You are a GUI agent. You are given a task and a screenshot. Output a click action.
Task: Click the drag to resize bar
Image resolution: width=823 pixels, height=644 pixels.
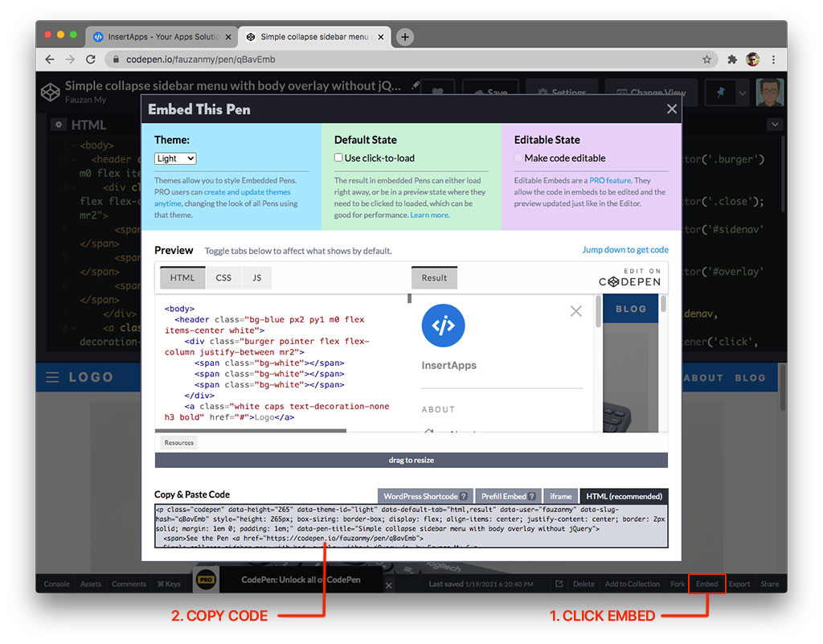tap(411, 460)
